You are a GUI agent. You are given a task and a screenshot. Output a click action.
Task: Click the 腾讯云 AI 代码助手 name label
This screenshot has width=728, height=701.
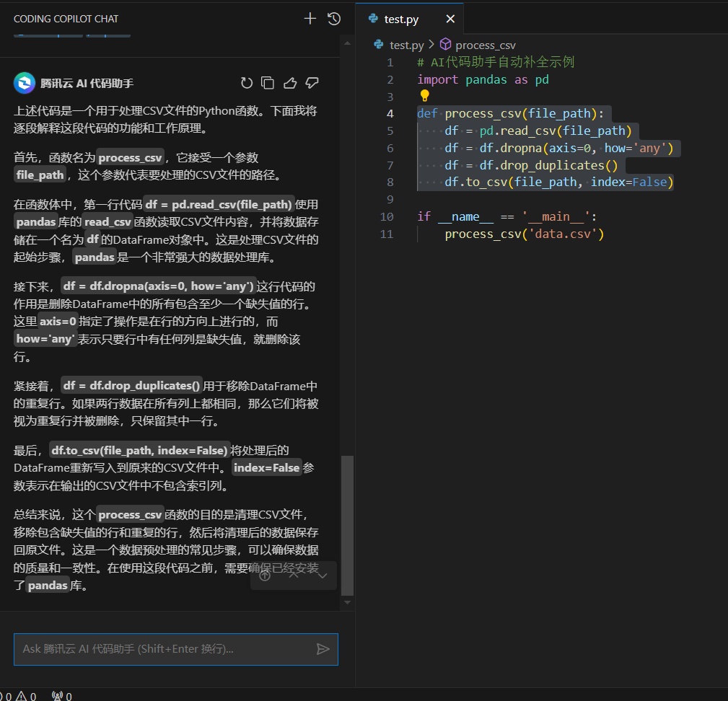87,84
